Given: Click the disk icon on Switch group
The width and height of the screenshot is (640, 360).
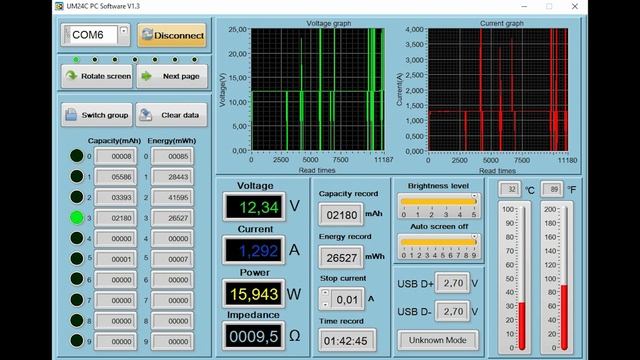Looking at the screenshot, I should 71,115.
